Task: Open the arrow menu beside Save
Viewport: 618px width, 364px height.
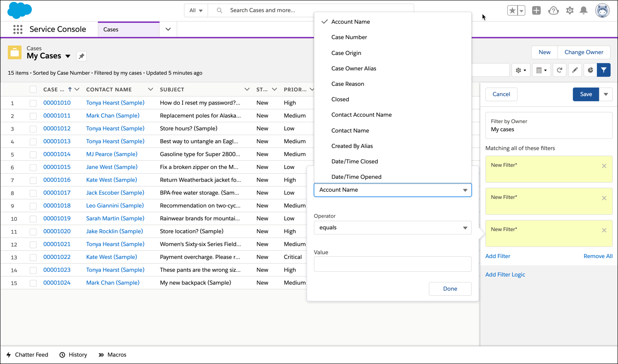Action: point(606,94)
